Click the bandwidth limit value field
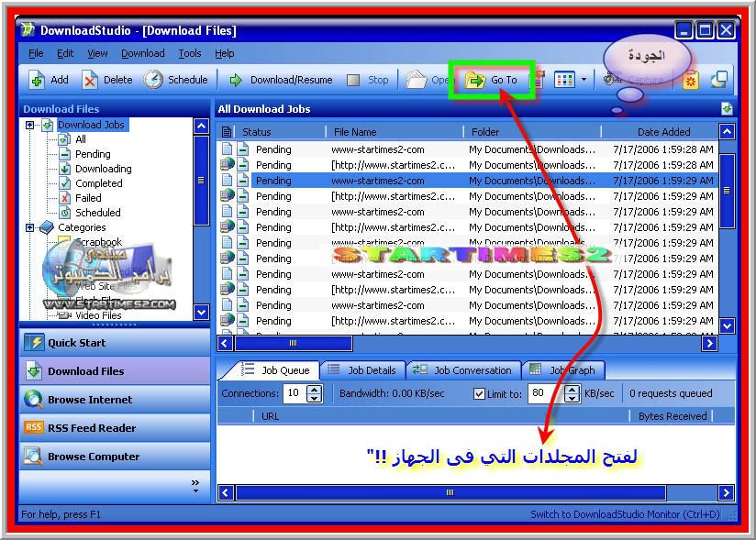 [544, 393]
